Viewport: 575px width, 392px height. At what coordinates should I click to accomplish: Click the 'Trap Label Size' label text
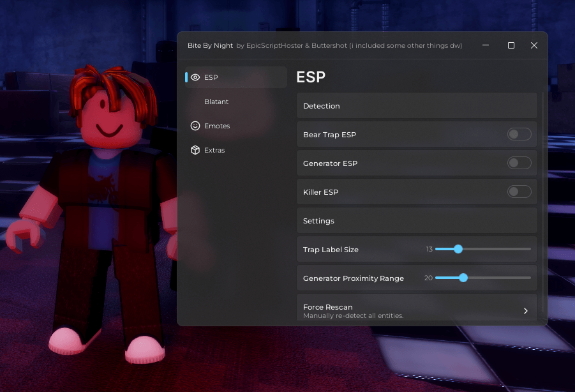(331, 250)
